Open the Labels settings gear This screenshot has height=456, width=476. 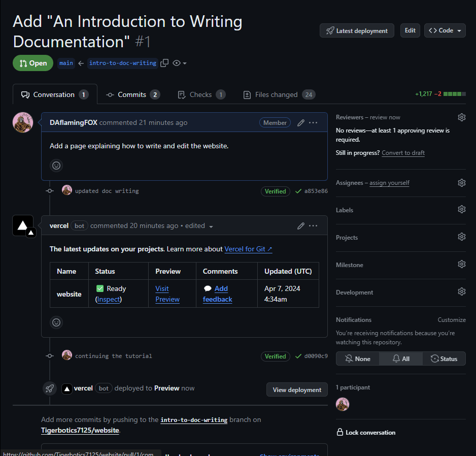(x=461, y=210)
